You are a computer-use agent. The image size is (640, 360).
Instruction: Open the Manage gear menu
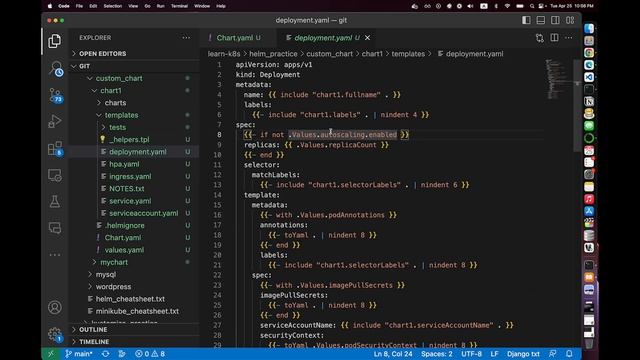pyautogui.click(x=55, y=334)
